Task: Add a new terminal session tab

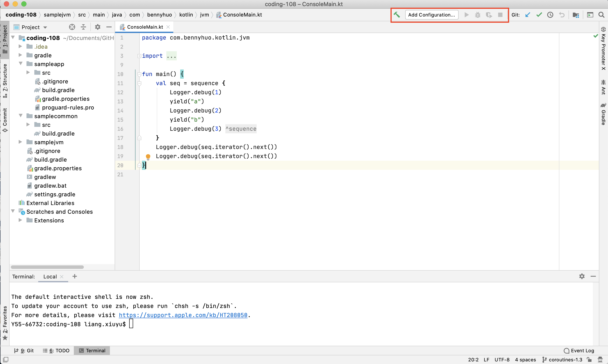Action: pyautogui.click(x=75, y=276)
